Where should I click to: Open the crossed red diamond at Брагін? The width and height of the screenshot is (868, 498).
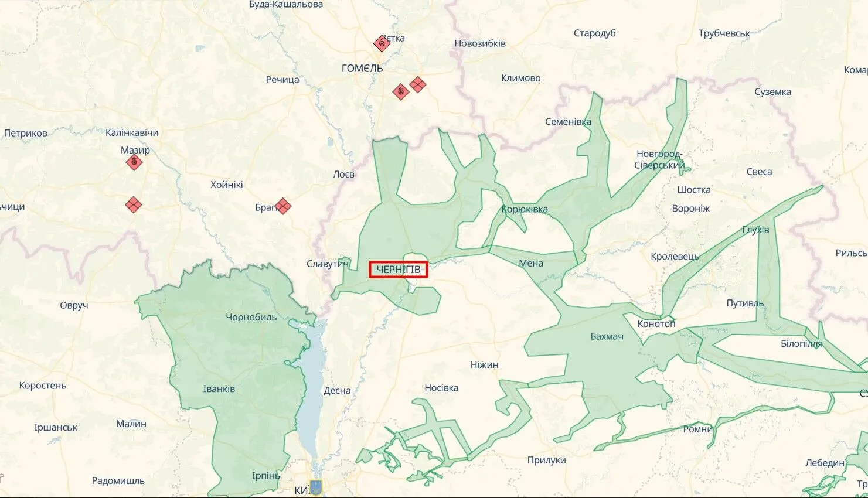(x=283, y=206)
